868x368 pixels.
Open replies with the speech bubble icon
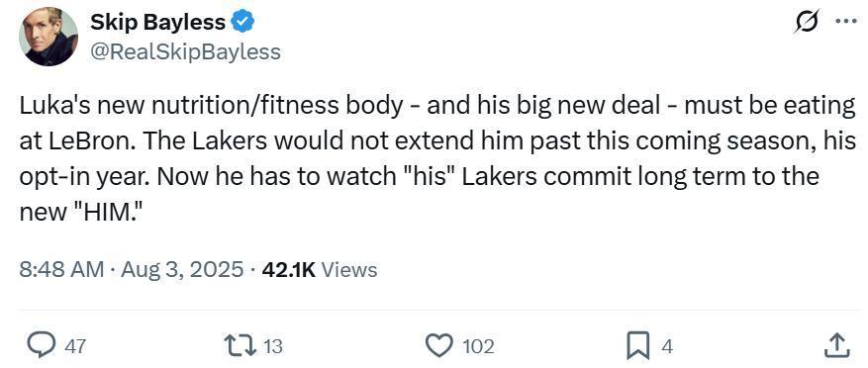click(x=41, y=346)
